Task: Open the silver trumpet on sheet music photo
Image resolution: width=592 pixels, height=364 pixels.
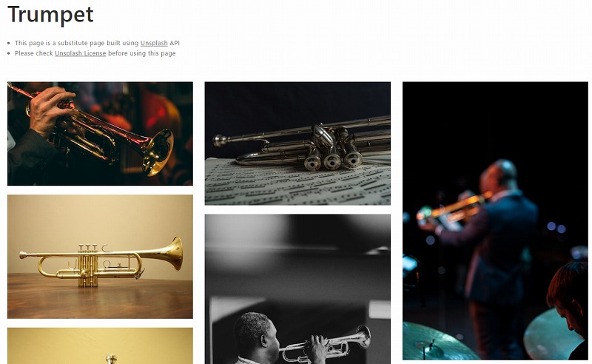Action: pyautogui.click(x=297, y=144)
